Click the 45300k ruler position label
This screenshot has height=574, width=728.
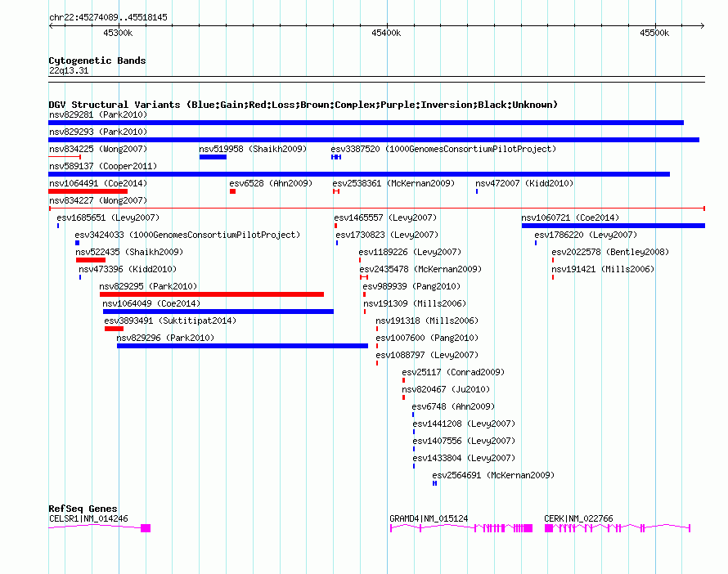click(118, 33)
